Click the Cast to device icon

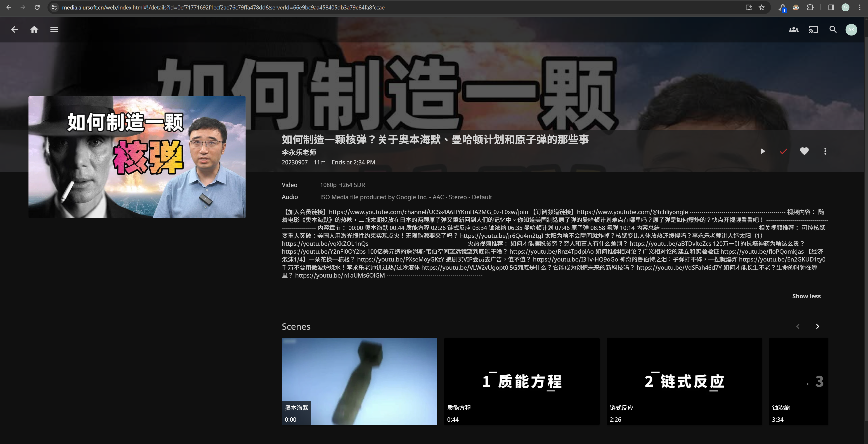tap(813, 30)
